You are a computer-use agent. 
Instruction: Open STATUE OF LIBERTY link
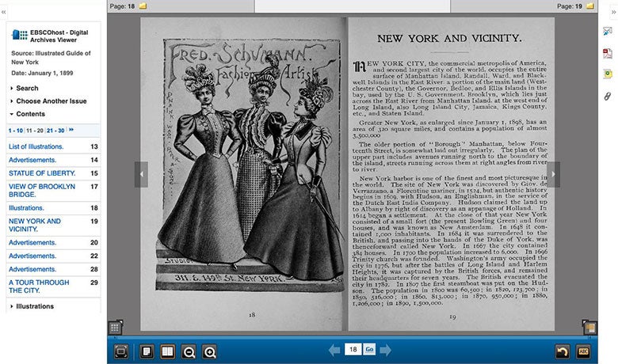(42, 173)
